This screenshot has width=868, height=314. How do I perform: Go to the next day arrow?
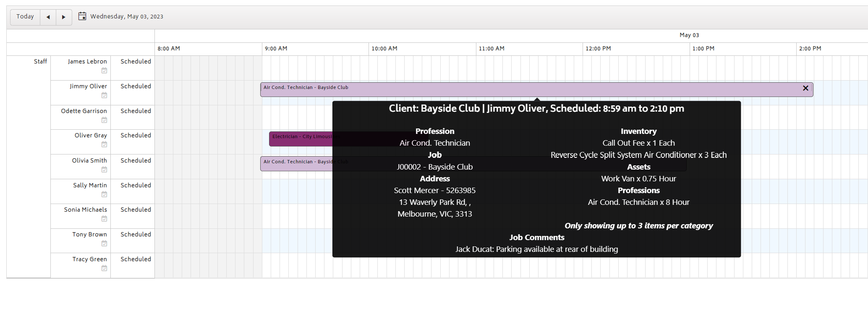click(x=64, y=17)
